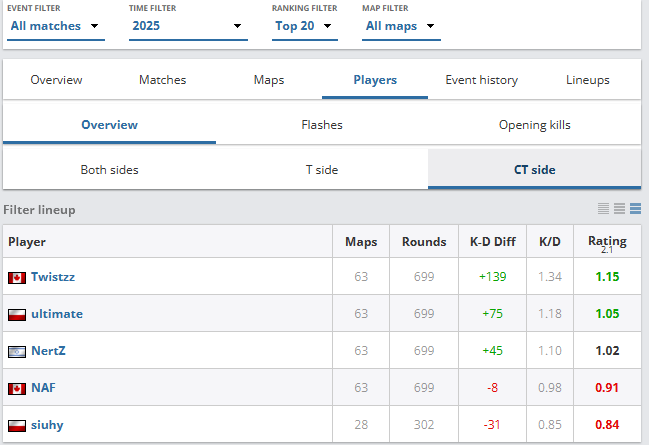Sort the table by Rounds column
The width and height of the screenshot is (649, 445).
[424, 242]
